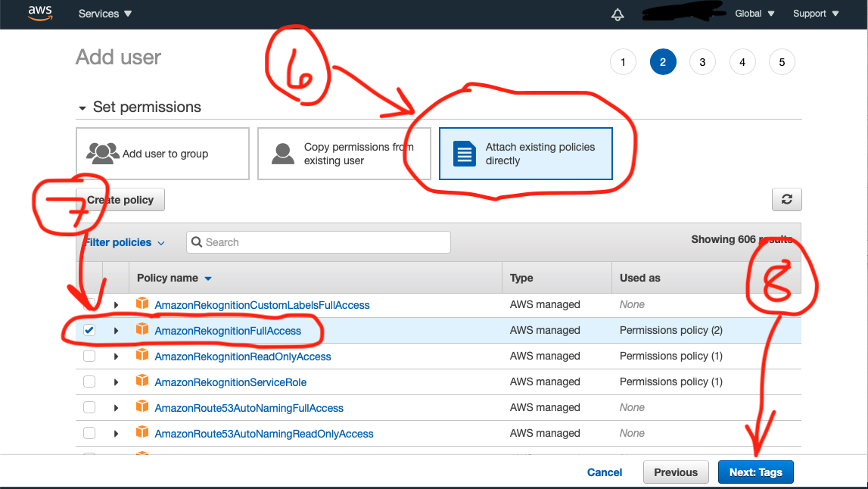Expand the AmazonRekognitionFullAccess row details
Viewport: 868px width, 489px height.
[x=116, y=331]
